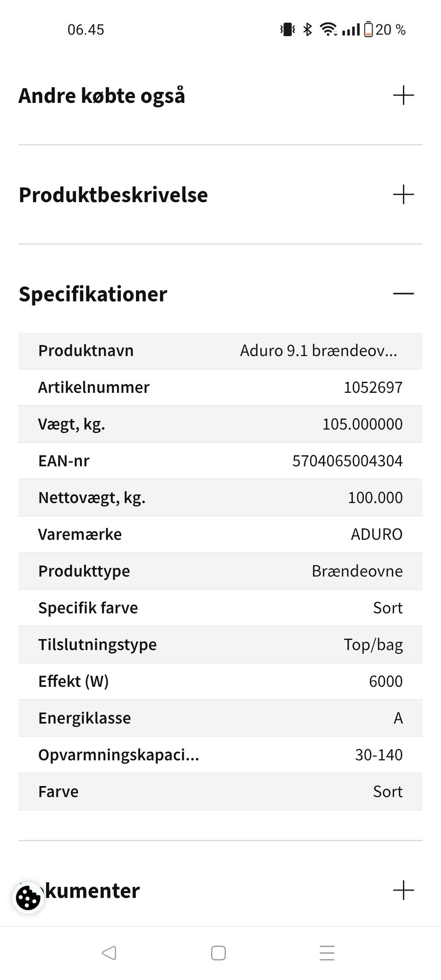441x980 pixels.
Task: Expand Produktbeskrivelse using the plus sign
Action: tap(404, 195)
